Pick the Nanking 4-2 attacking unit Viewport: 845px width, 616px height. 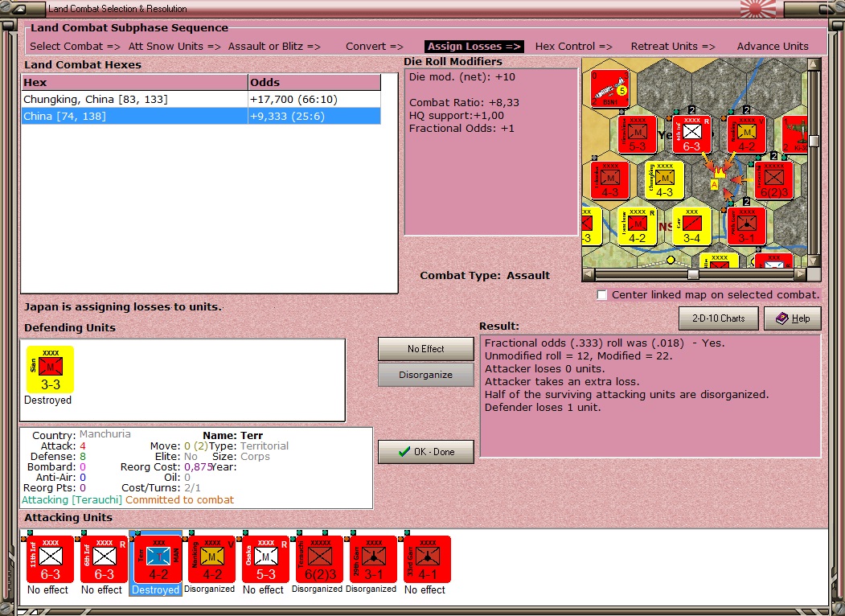click(x=211, y=560)
